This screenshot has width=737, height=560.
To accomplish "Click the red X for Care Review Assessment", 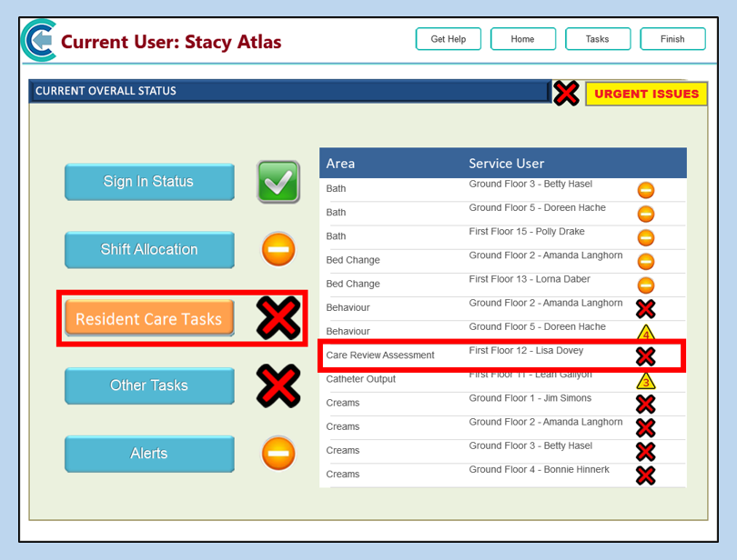I will (x=645, y=355).
